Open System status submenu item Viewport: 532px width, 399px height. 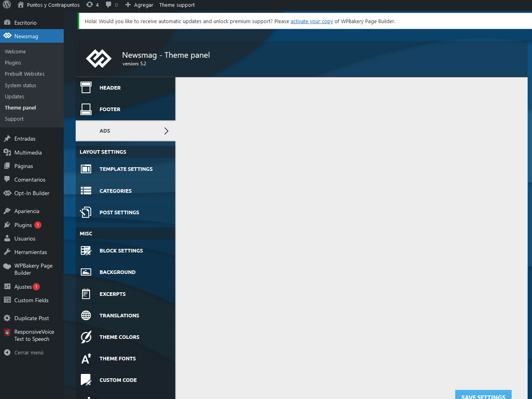pos(20,86)
